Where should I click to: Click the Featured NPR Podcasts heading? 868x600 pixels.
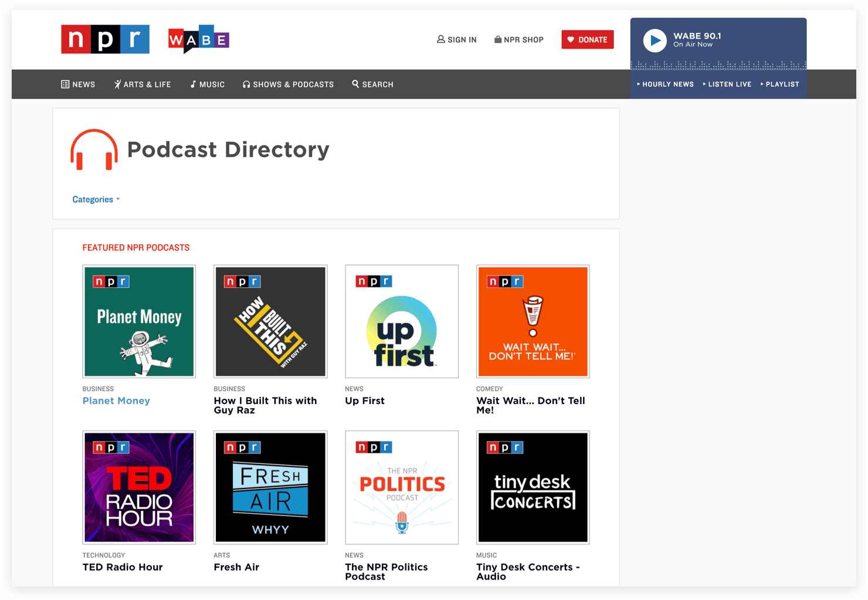[x=136, y=248]
